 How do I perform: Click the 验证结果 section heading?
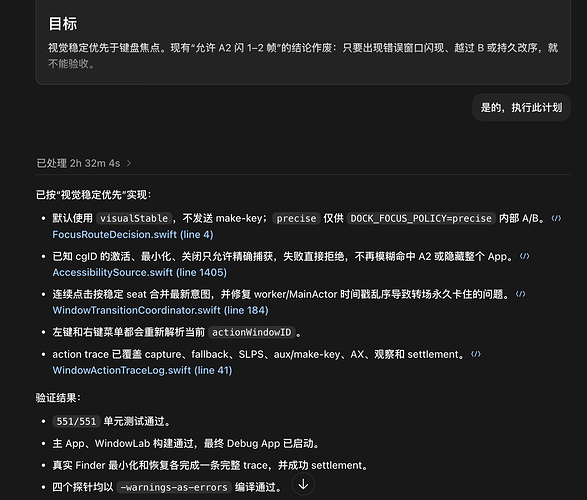(58, 397)
